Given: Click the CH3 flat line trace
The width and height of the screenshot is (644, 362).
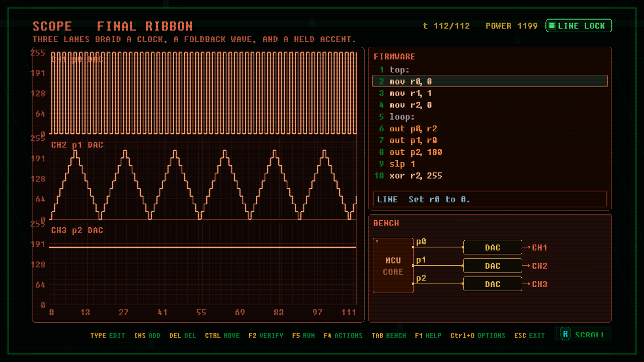Looking at the screenshot, I should point(203,247).
